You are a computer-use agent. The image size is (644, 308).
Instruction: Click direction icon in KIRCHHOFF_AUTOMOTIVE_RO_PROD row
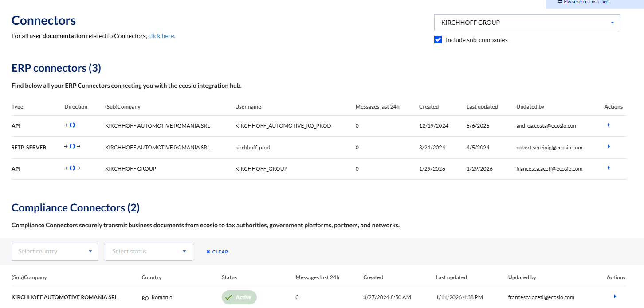click(70, 125)
